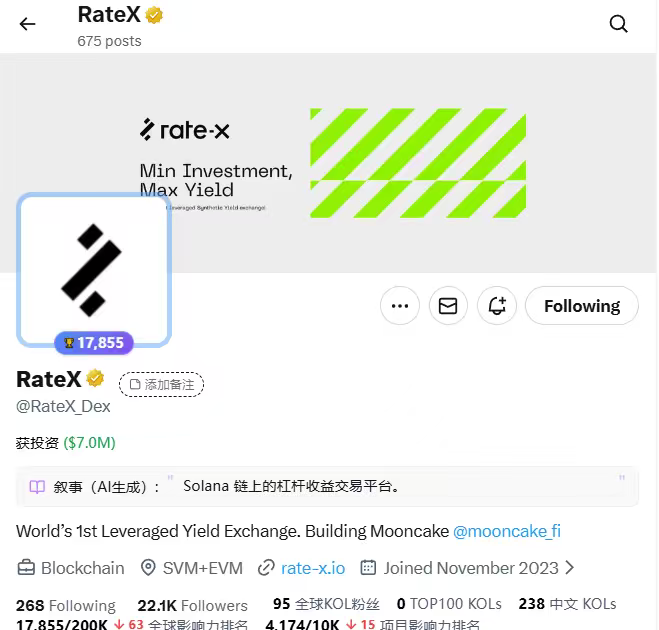Open search with the magnifier icon
The height and width of the screenshot is (630, 659).
[618, 24]
